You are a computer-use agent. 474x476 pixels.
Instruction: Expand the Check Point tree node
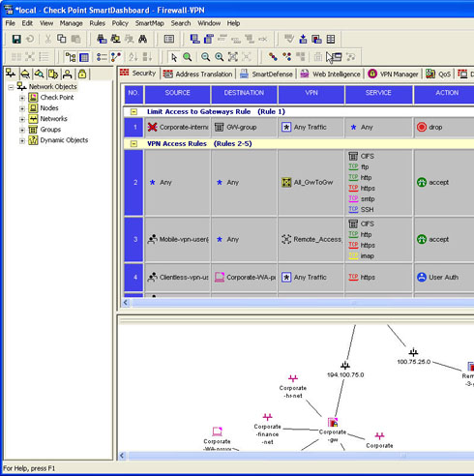pos(22,98)
